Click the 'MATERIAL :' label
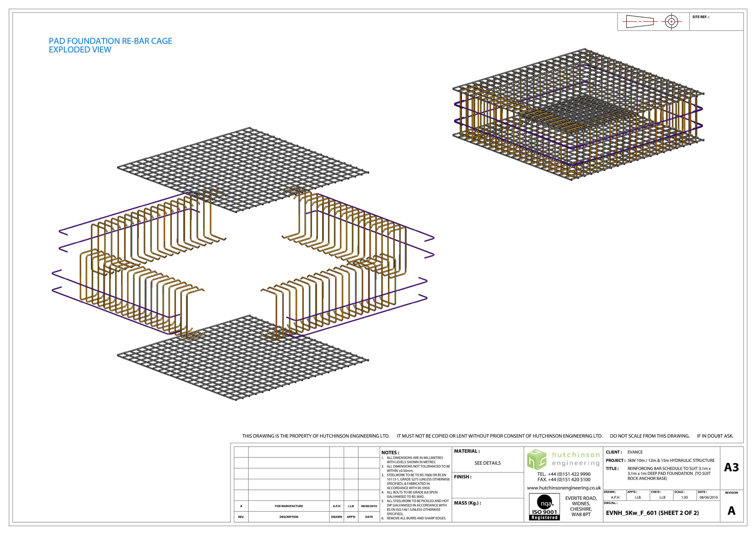756x535 pixels. pyautogui.click(x=467, y=451)
